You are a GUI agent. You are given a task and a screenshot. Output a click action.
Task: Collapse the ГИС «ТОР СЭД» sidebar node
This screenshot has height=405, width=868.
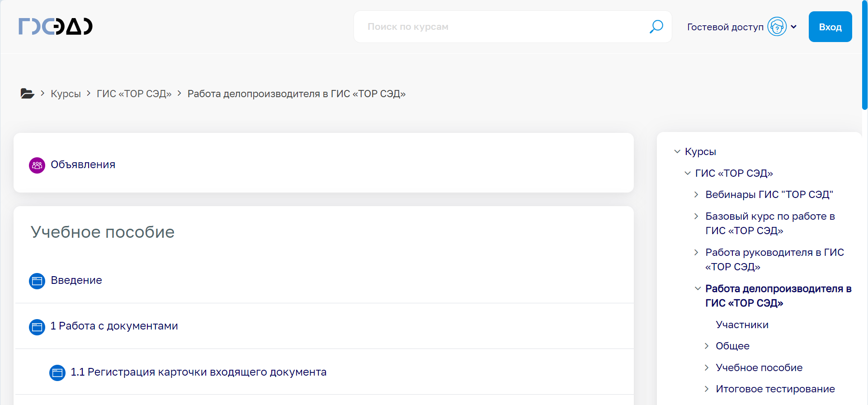pyautogui.click(x=688, y=173)
